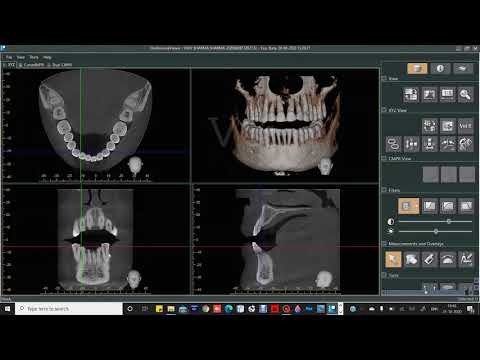This screenshot has width=480, height=360.
Task: Click the second disabled CMPR View button
Action: coord(449,175)
